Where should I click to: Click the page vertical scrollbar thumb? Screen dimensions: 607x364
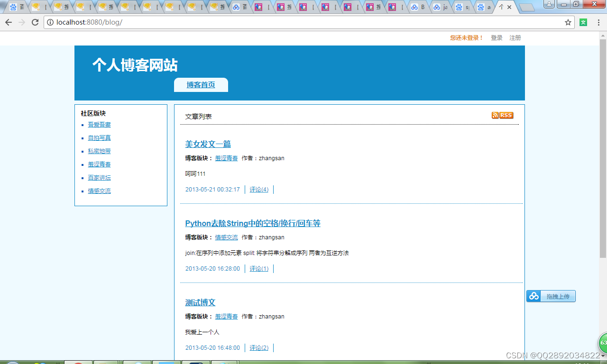[x=603, y=148]
